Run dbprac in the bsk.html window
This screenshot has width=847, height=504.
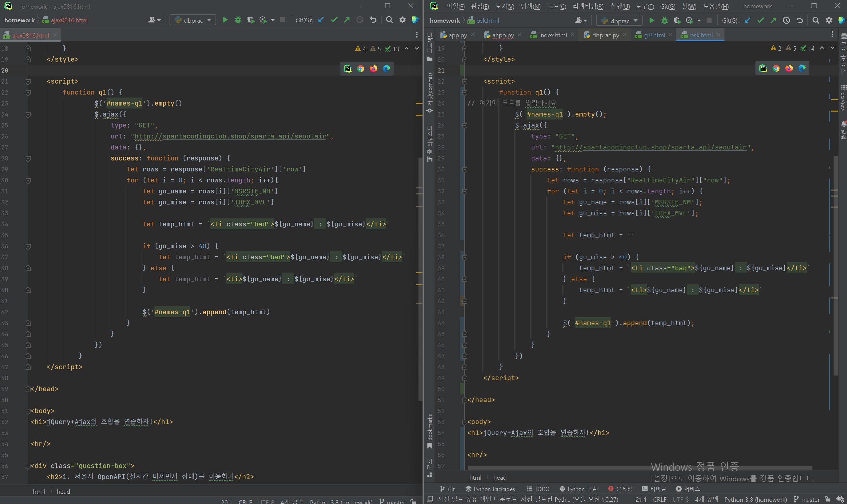click(x=652, y=20)
